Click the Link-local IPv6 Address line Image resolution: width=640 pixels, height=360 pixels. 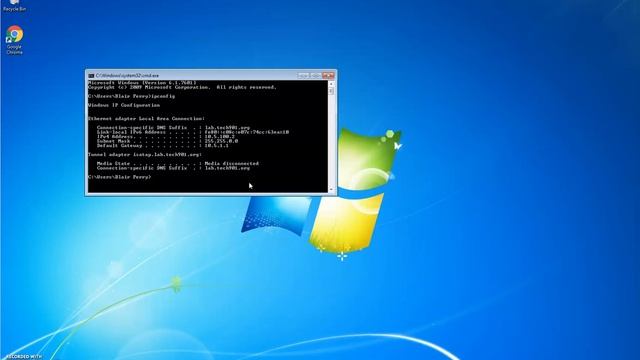pyautogui.click(x=193, y=132)
